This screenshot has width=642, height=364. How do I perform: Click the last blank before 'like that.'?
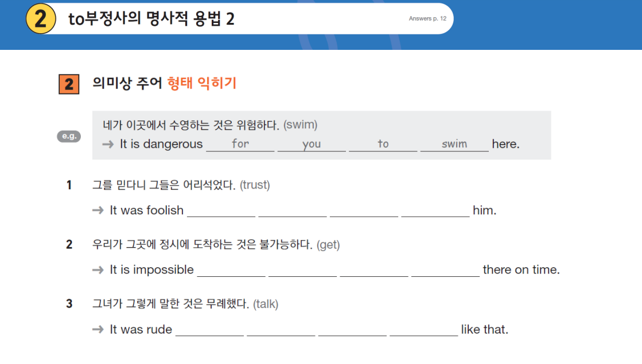click(424, 330)
